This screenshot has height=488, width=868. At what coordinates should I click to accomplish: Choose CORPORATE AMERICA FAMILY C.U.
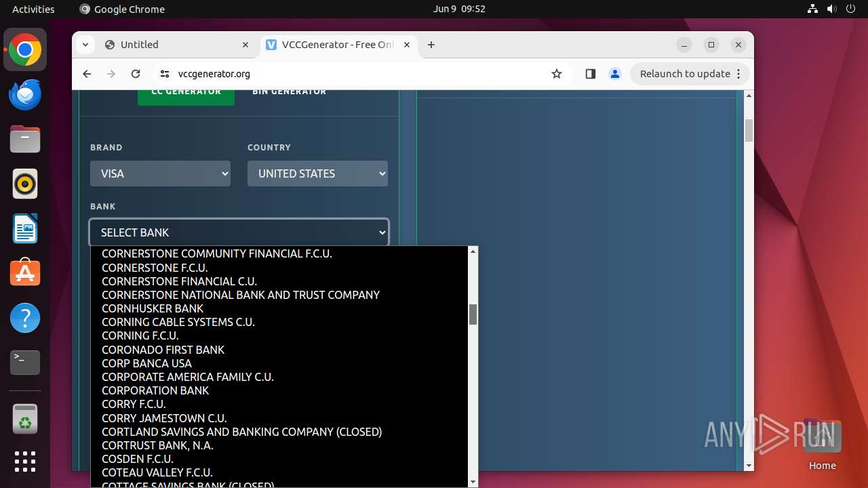(279, 377)
